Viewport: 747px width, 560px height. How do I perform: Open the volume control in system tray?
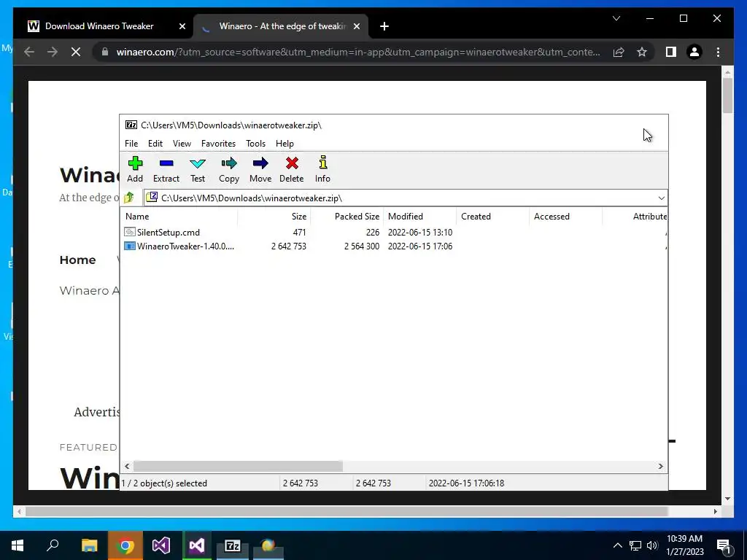(653, 545)
